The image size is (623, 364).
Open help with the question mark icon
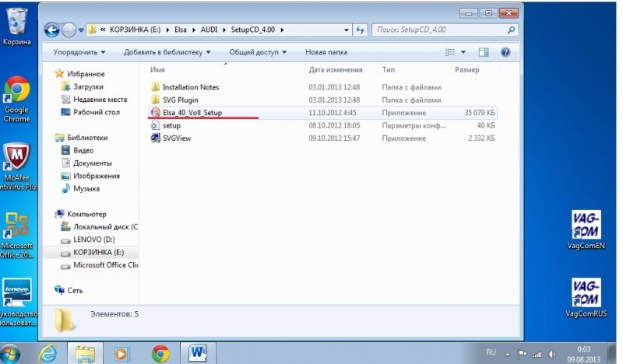[505, 52]
